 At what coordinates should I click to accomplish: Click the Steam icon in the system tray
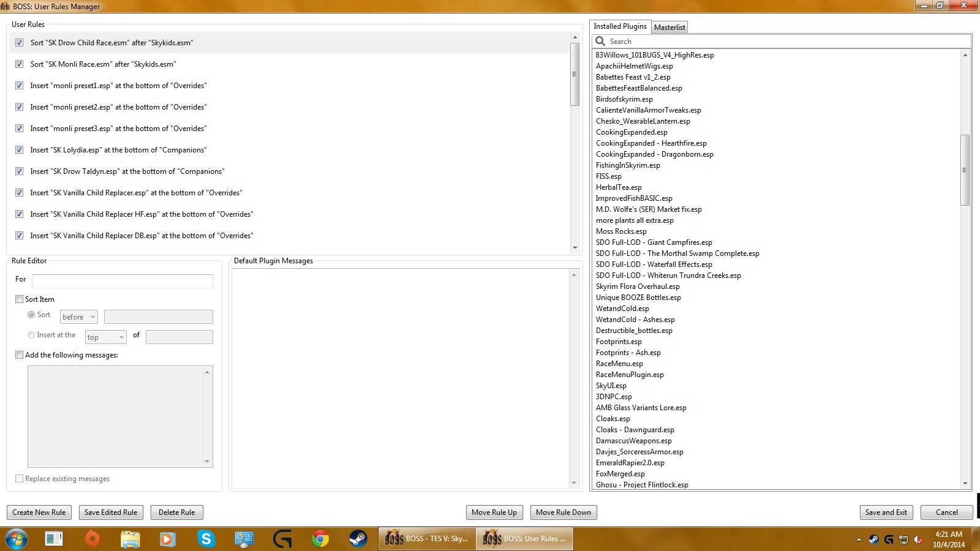(873, 539)
